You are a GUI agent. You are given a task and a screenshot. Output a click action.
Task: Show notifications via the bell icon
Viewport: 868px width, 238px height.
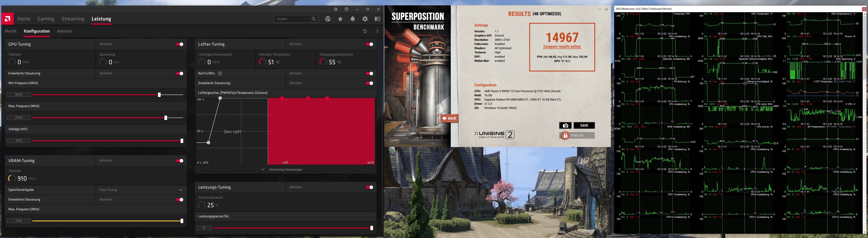click(x=353, y=19)
